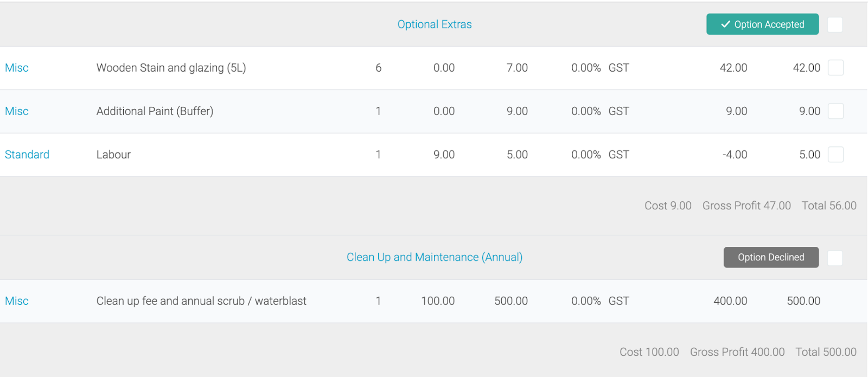
Task: Click Misc link for Clean up fee row
Action: tap(17, 301)
